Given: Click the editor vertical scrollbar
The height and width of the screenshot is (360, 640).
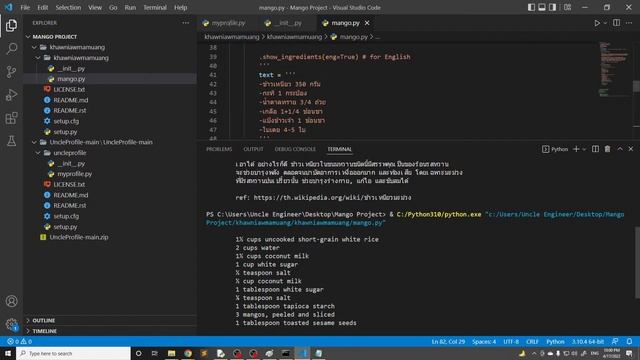Looking at the screenshot, I should click(636, 86).
